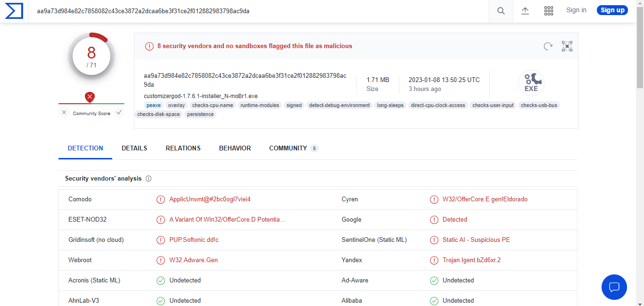
Task: Click the Win32/OfferCore.D variant detection text
Action: point(227,220)
